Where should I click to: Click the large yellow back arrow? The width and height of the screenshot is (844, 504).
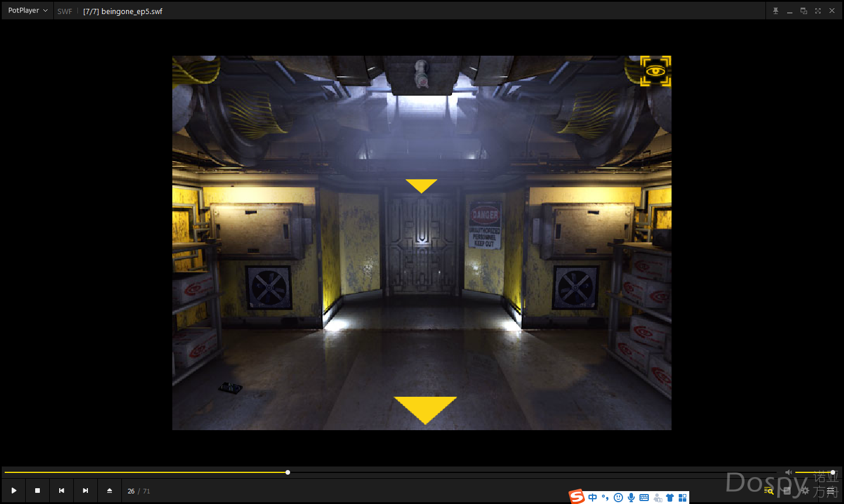pyautogui.click(x=426, y=410)
